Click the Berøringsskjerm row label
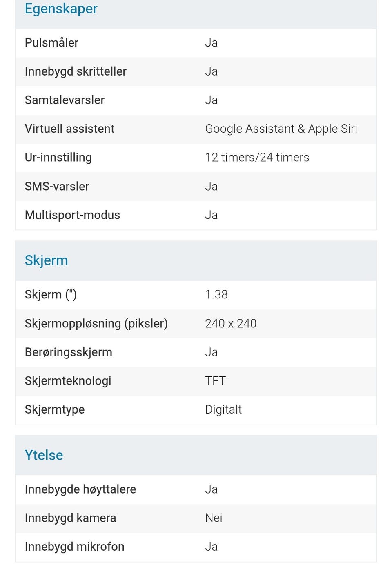Viewport: 392px width, 567px height. pyautogui.click(x=68, y=352)
